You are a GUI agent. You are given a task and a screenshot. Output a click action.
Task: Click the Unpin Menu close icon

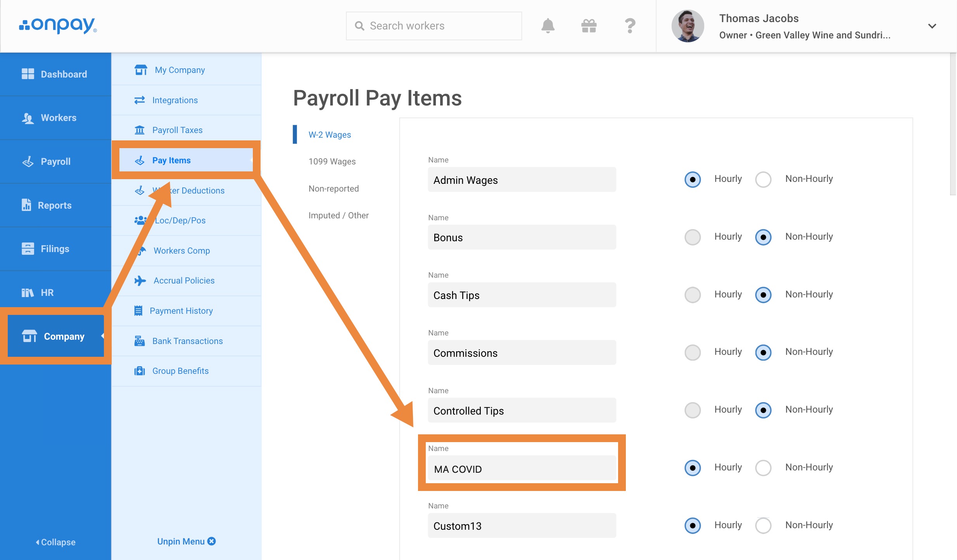[212, 541]
